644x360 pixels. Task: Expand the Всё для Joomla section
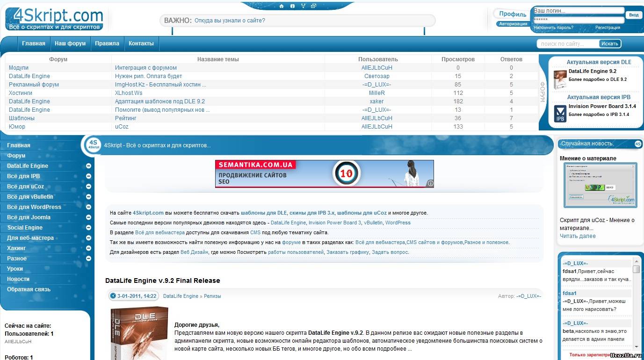(x=88, y=217)
